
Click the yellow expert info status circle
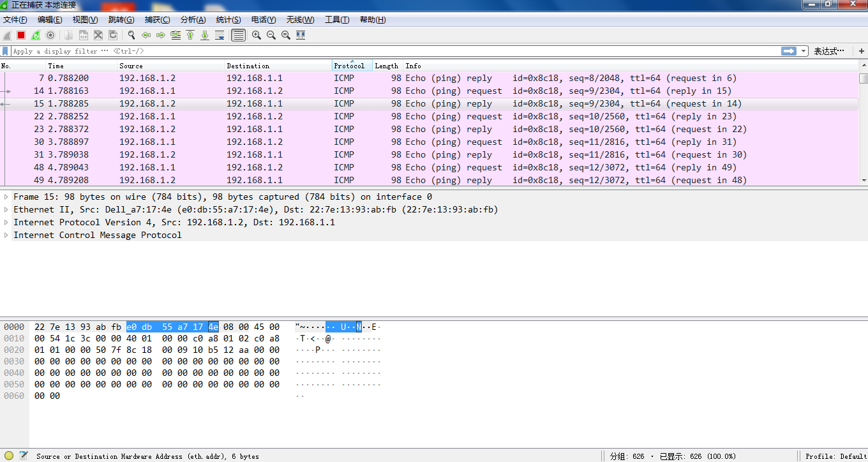(9, 456)
